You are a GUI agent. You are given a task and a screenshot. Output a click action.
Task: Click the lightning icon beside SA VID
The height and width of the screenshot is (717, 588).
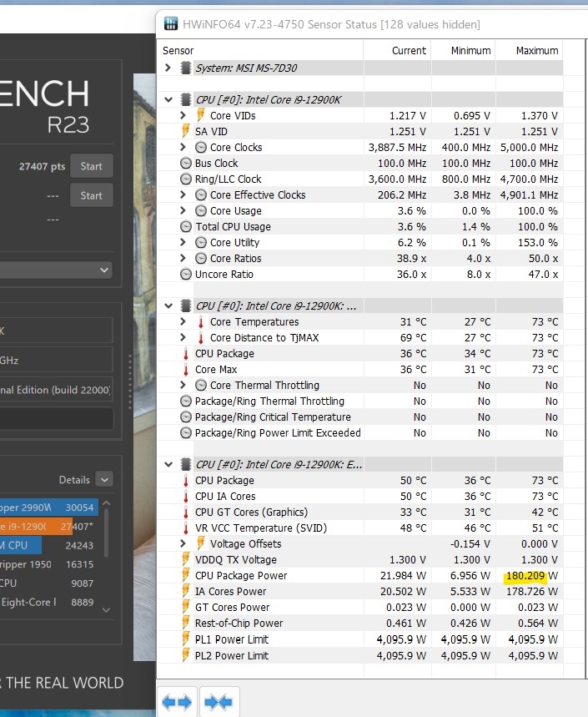click(185, 131)
